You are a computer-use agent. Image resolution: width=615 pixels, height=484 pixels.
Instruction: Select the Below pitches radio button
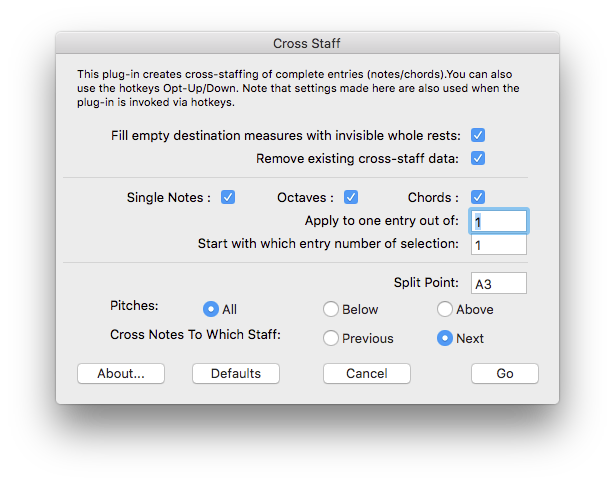click(x=331, y=309)
